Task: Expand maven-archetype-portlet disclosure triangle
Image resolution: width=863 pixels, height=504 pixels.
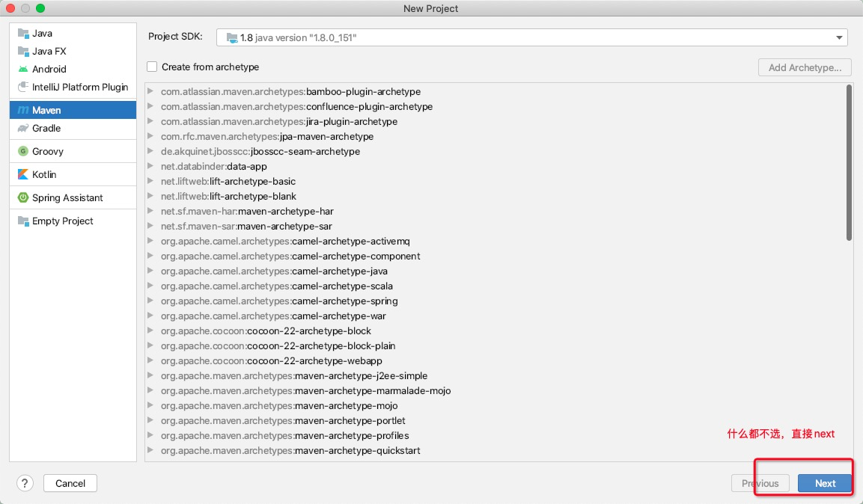Action: [150, 420]
